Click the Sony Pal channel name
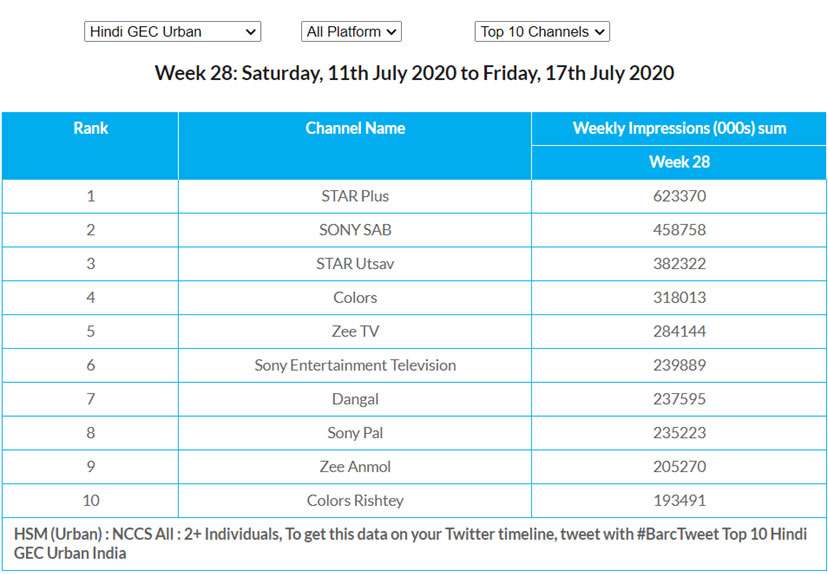Image resolution: width=828 pixels, height=574 pixels. [x=355, y=434]
